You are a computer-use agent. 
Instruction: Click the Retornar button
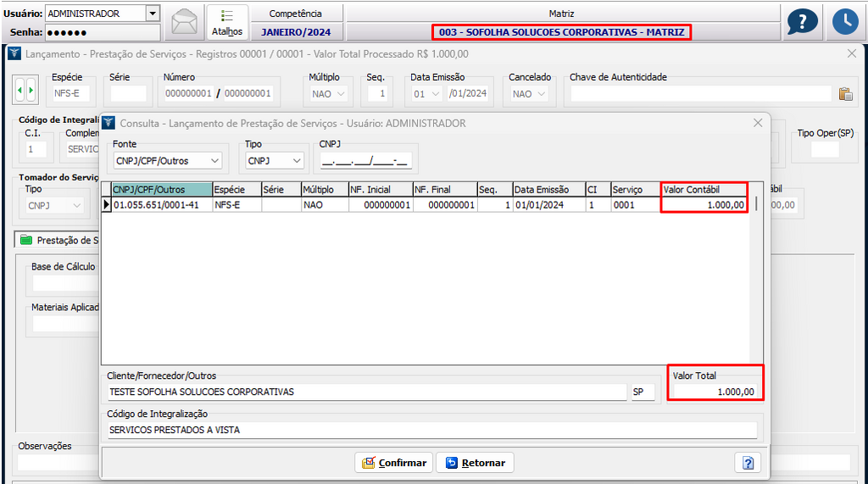coord(475,463)
